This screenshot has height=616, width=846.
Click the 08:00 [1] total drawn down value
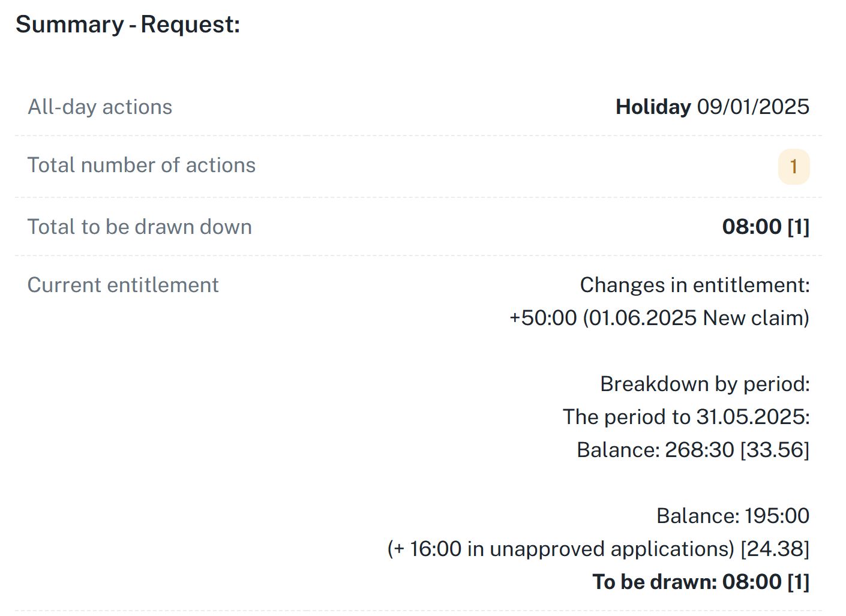[766, 227]
